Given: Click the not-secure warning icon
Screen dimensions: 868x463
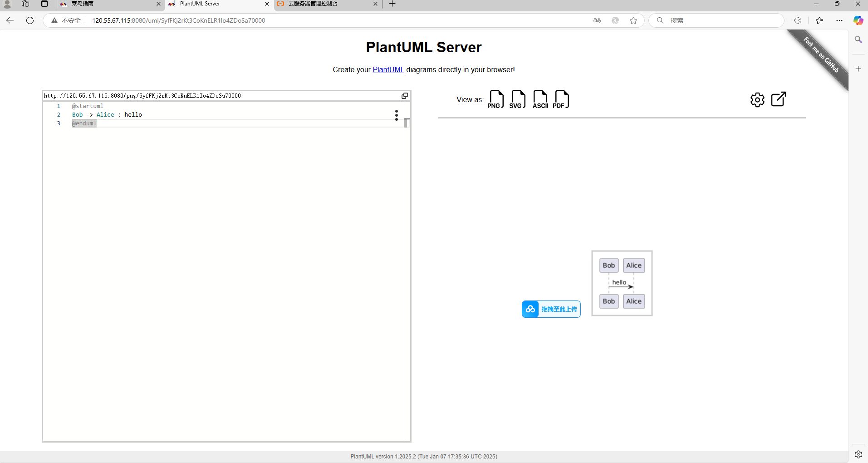Looking at the screenshot, I should click(x=54, y=20).
